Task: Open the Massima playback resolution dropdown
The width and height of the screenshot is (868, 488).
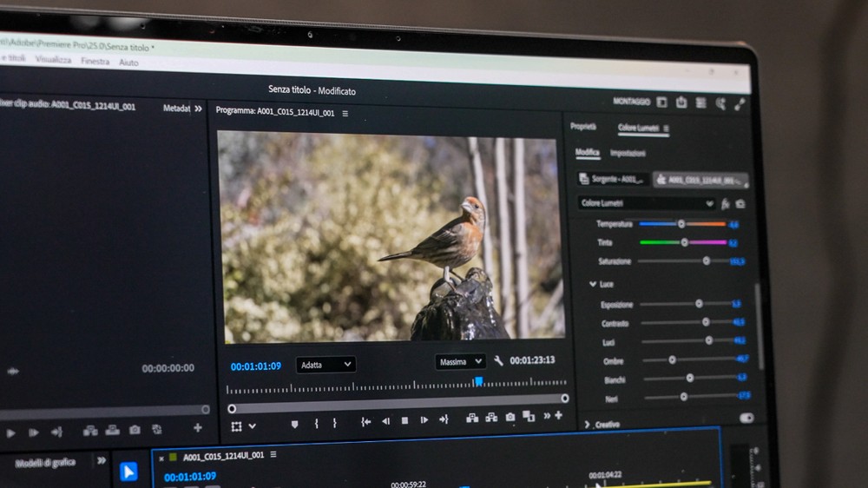Action: pos(461,362)
